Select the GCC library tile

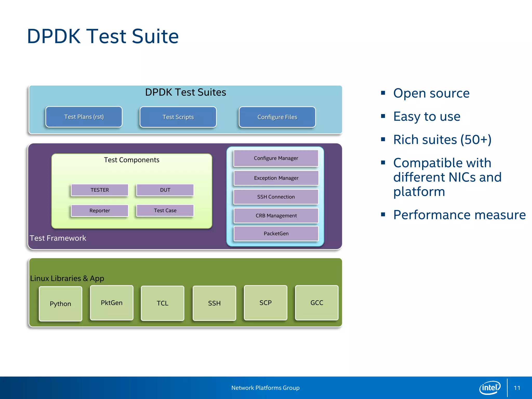pyautogui.click(x=317, y=303)
